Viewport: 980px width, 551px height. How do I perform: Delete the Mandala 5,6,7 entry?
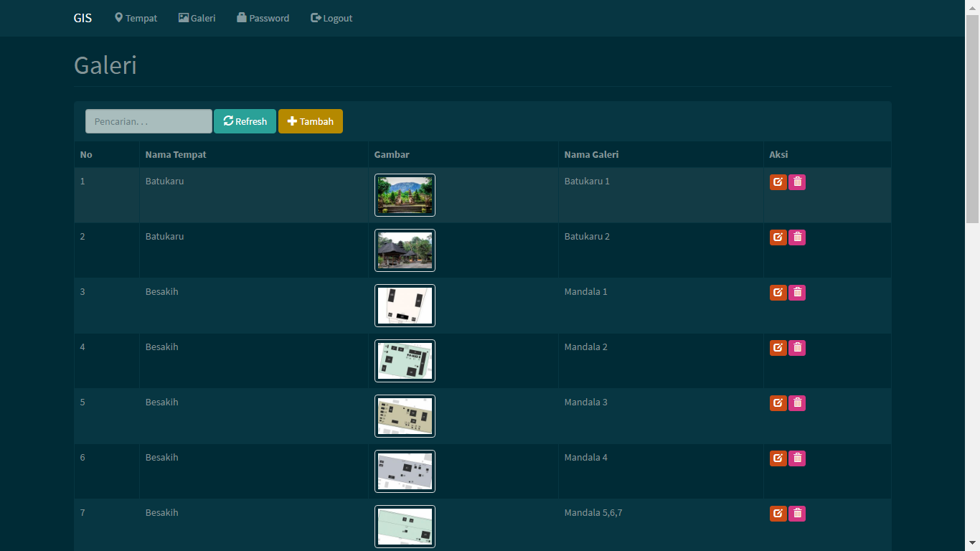[797, 514]
